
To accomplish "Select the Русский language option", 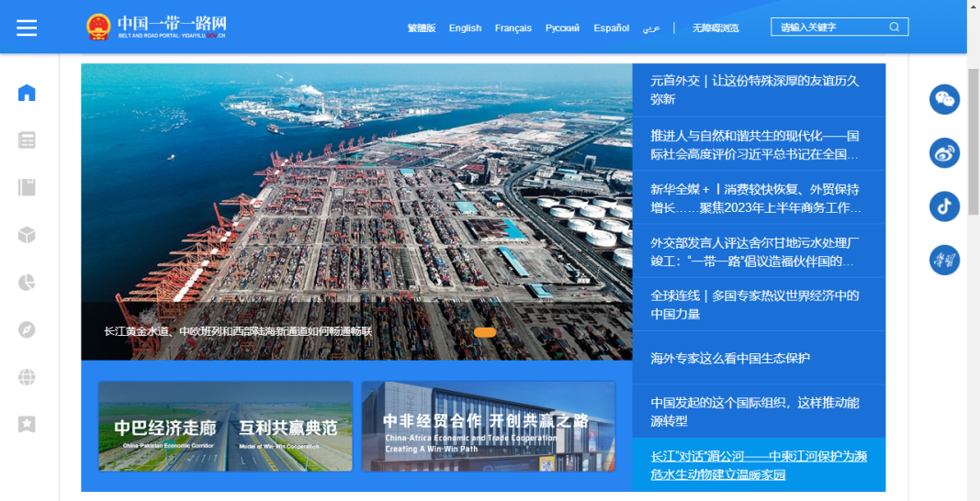I will point(562,28).
